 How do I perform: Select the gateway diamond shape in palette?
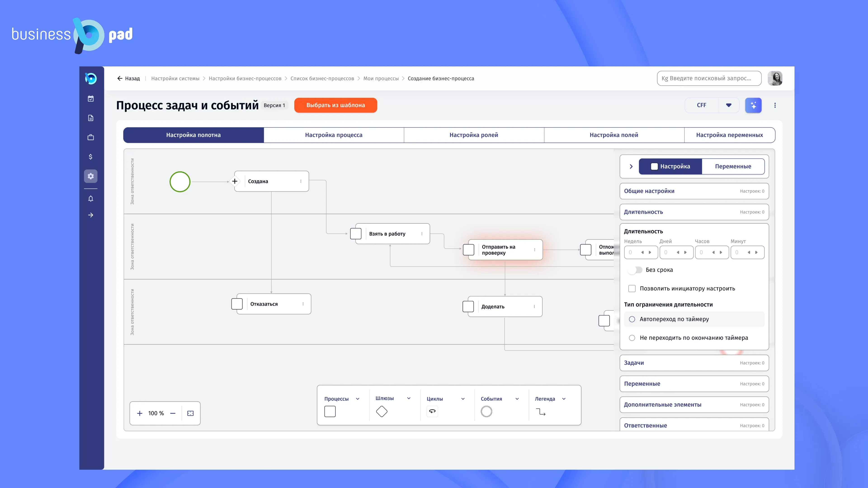click(381, 412)
